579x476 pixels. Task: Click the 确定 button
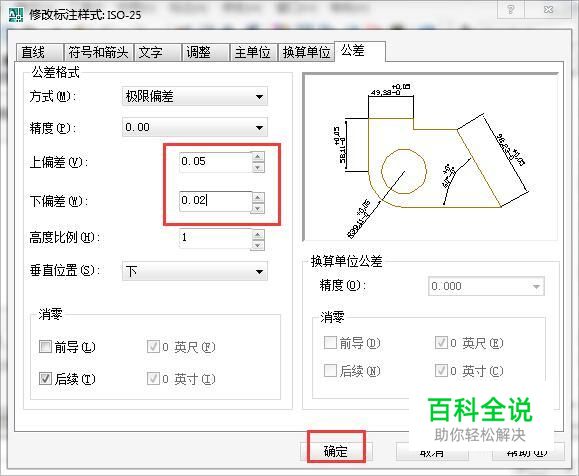pos(336,451)
